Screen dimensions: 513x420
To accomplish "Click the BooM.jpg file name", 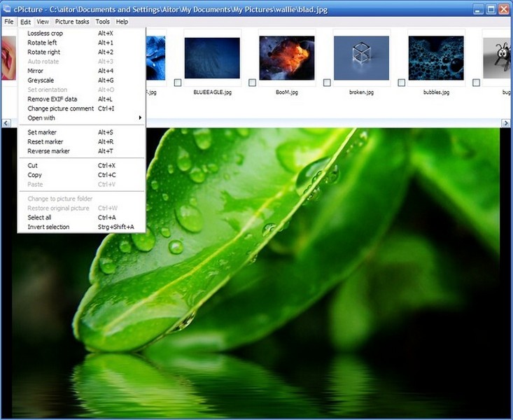I will click(x=287, y=92).
